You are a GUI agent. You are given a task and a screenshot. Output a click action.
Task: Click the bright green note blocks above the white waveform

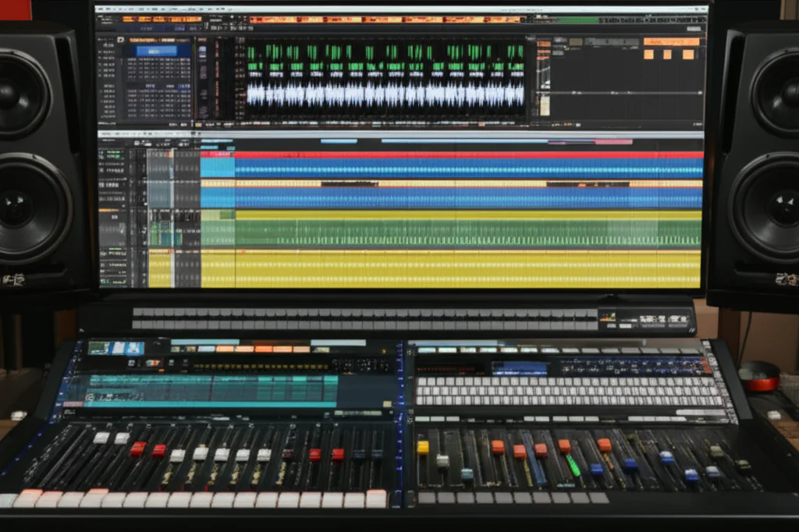[x=385, y=57]
